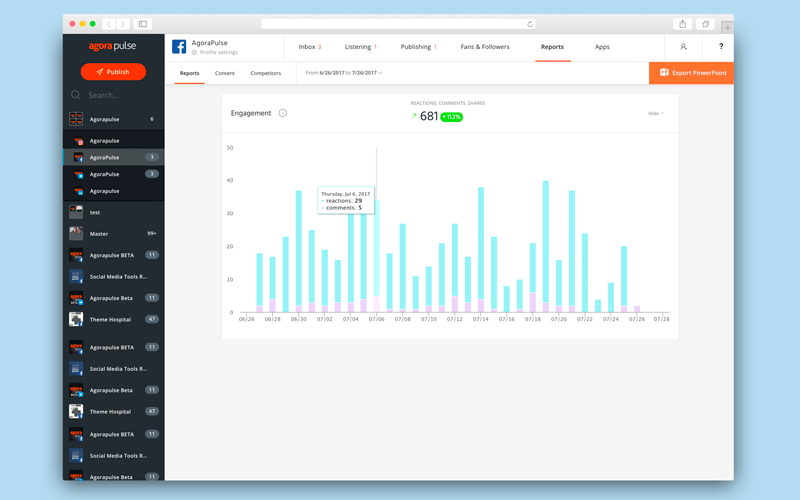Open the date range dropdown

[344, 73]
